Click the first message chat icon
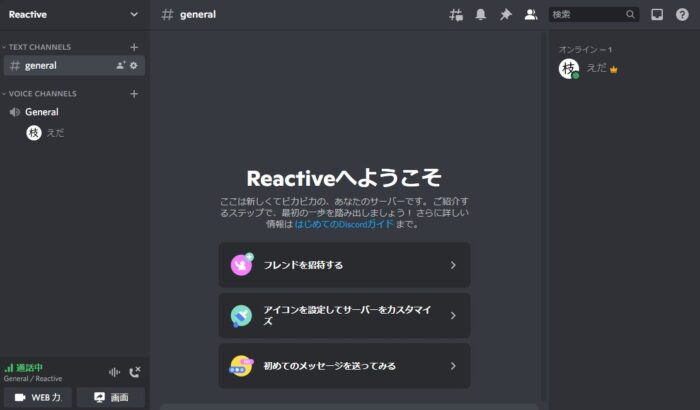Image resolution: width=700 pixels, height=410 pixels. click(241, 366)
